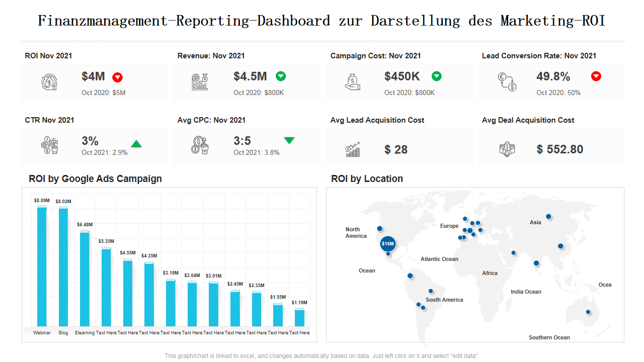
Task: Click the Elearning axis label
Action: (85, 333)
